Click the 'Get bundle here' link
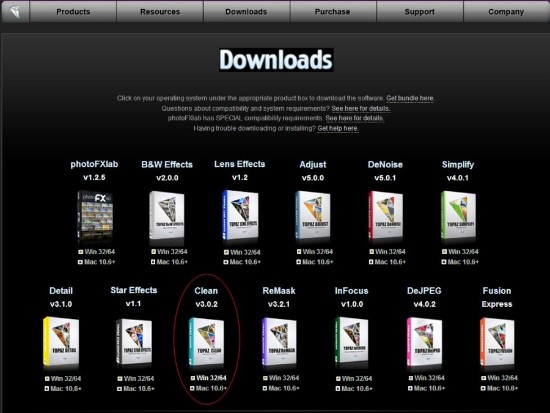This screenshot has height=413, width=550. pyautogui.click(x=410, y=98)
